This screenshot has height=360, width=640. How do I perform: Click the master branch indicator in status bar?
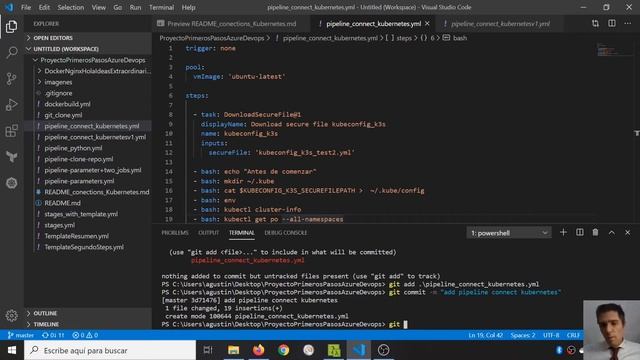click(20, 335)
